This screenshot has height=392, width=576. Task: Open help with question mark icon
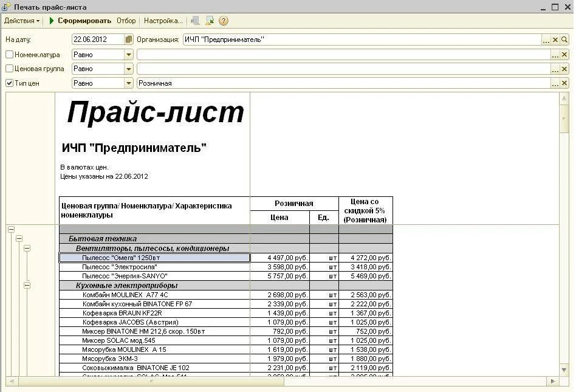[x=224, y=21]
